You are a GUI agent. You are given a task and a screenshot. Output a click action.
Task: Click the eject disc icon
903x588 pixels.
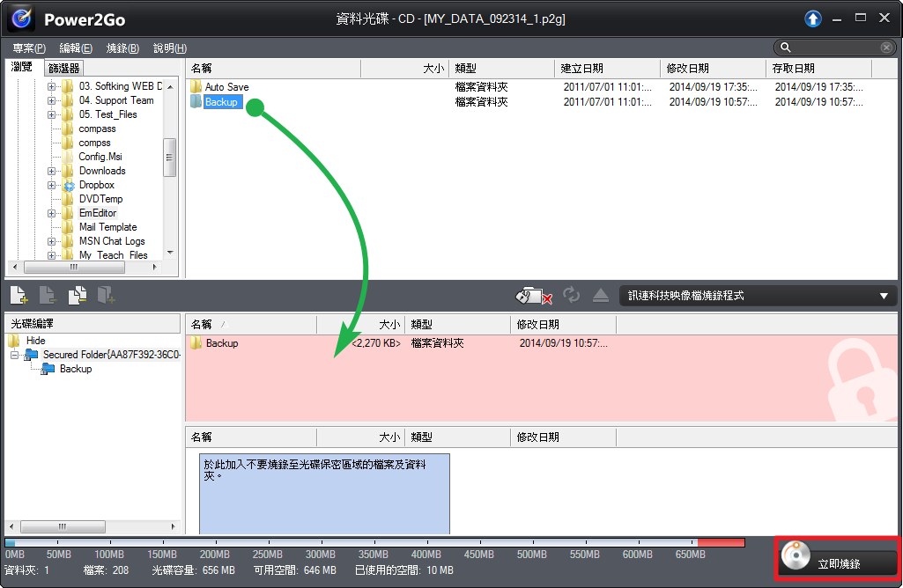[601, 296]
